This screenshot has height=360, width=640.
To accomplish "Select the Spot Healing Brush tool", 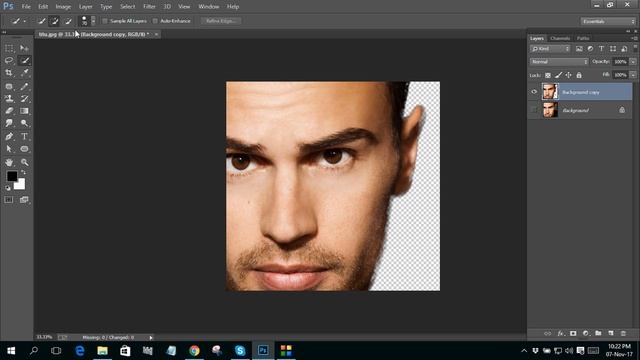I will pos(9,87).
